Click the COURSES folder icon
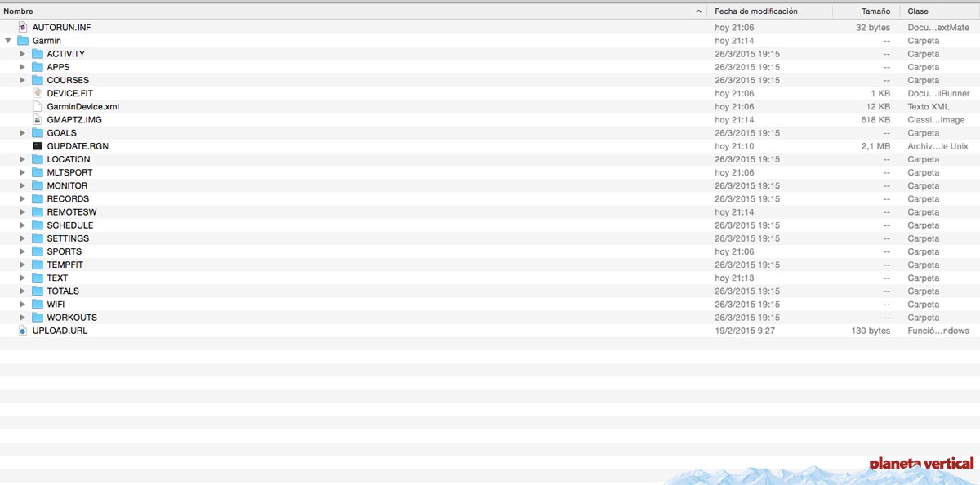Viewport: 980px width, 485px height. coord(38,80)
